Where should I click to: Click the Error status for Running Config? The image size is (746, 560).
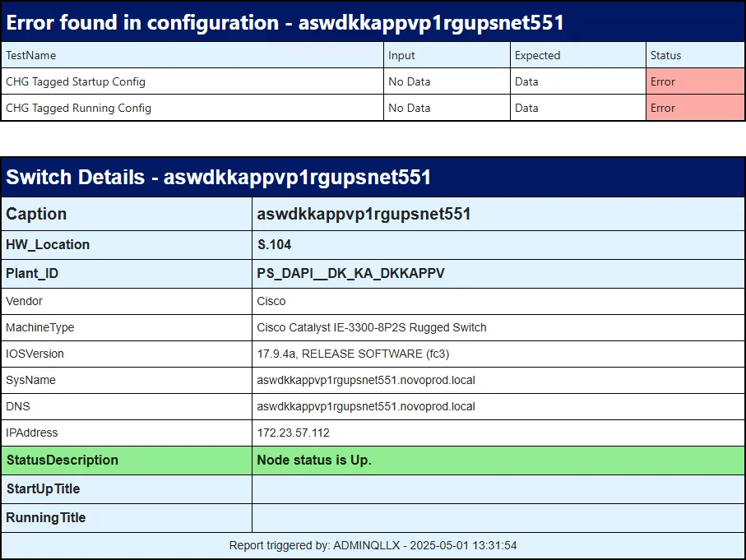pos(663,108)
